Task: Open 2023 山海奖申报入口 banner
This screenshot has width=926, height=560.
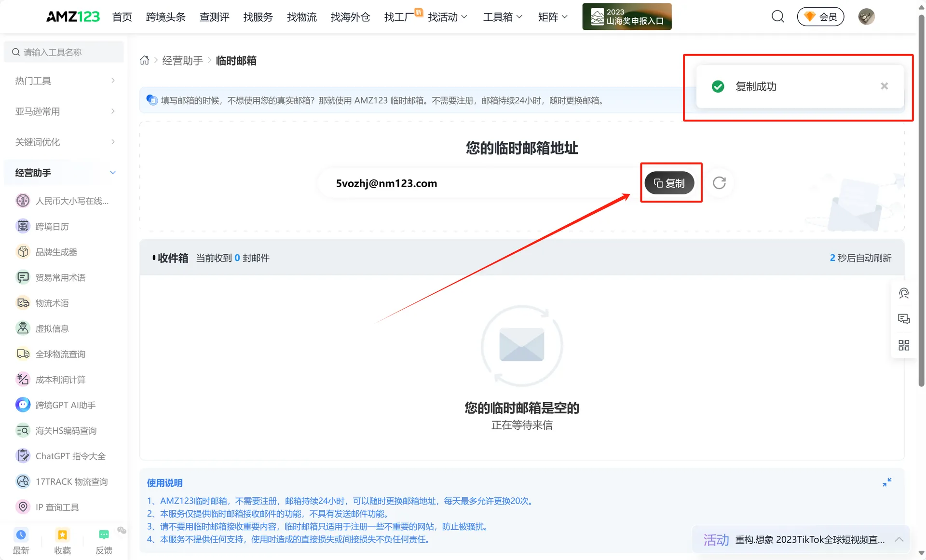Action: coord(627,16)
